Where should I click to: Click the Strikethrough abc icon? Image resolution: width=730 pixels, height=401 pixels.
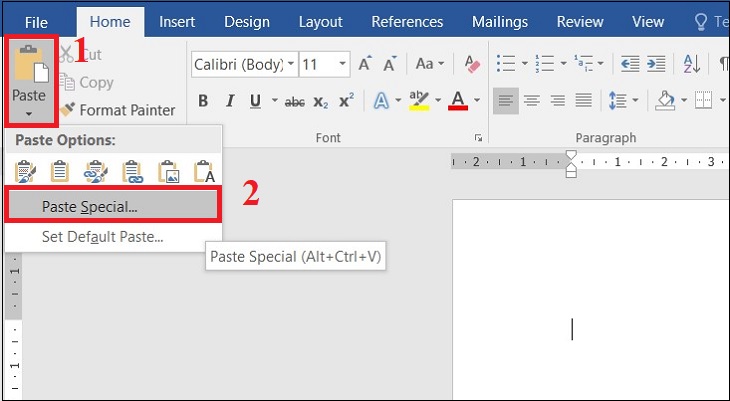point(294,101)
